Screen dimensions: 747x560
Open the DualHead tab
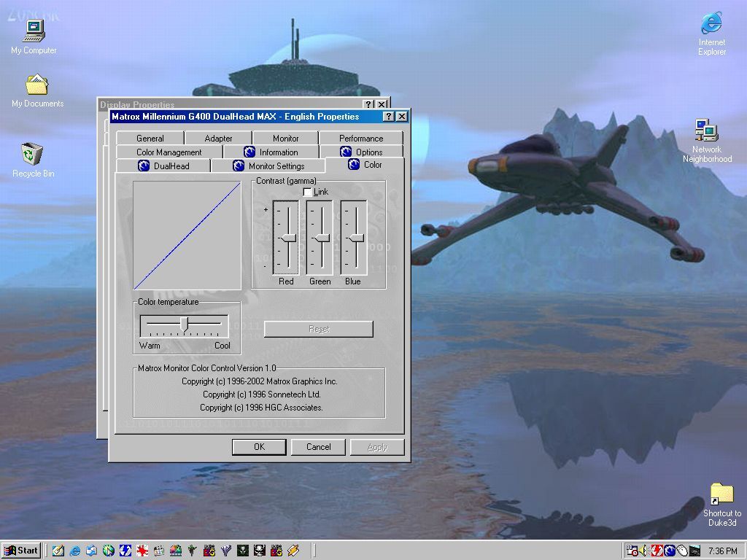163,166
